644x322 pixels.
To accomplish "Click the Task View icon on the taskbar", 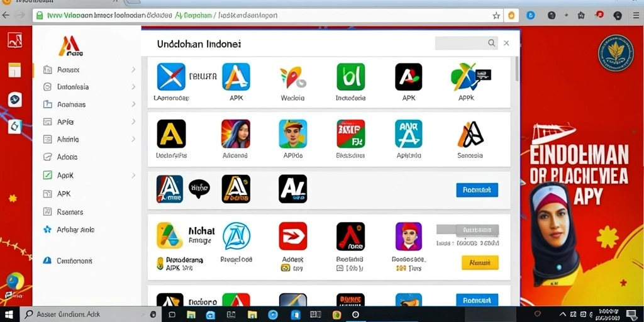I will [172, 315].
